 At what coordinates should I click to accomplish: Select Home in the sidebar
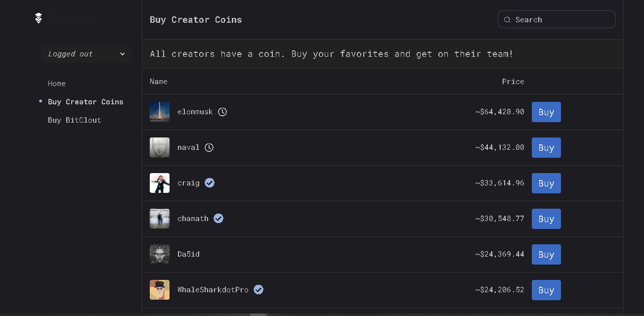(56, 84)
